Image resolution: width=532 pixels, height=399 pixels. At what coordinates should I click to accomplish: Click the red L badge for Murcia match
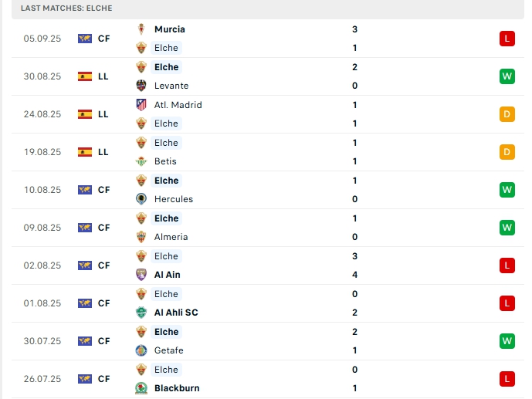click(x=507, y=39)
